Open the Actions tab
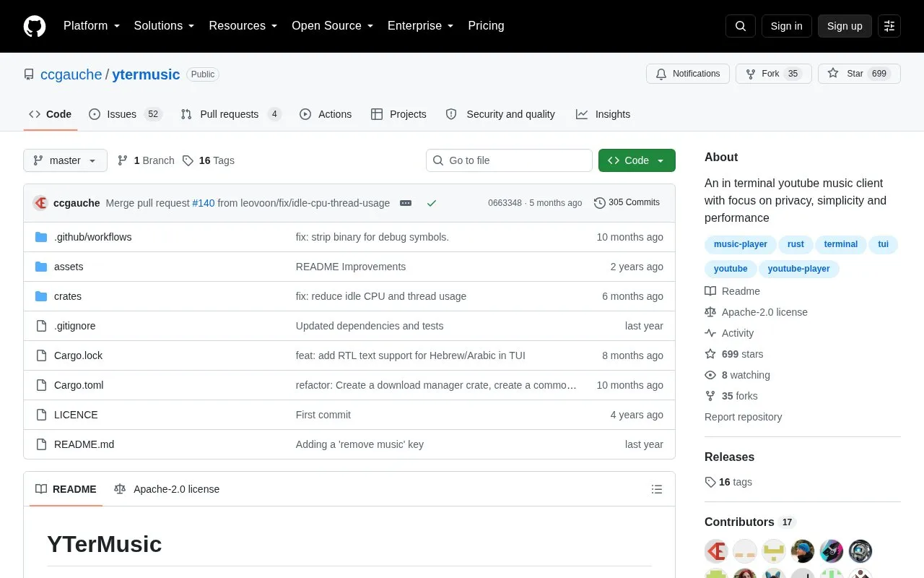This screenshot has height=578, width=924. [326, 114]
